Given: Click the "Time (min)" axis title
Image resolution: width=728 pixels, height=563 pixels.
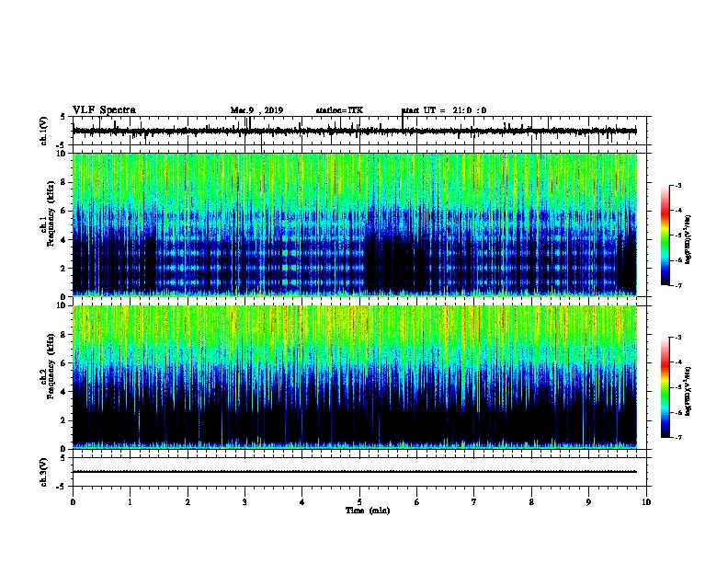Looking at the screenshot, I should [368, 511].
